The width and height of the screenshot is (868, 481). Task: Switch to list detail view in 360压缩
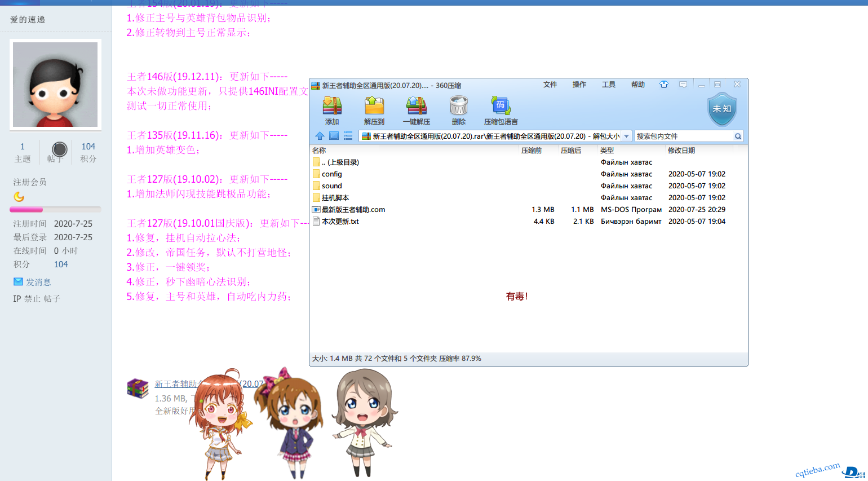click(x=348, y=136)
